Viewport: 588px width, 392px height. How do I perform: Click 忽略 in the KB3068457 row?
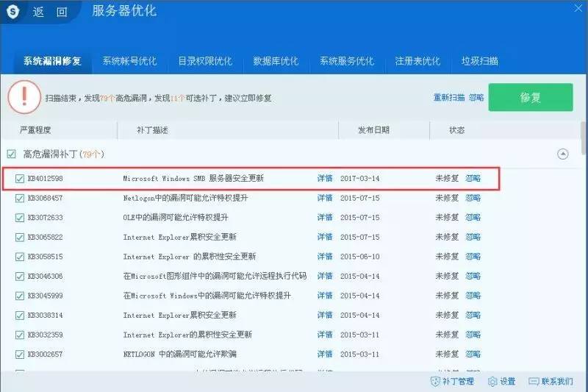click(x=473, y=198)
